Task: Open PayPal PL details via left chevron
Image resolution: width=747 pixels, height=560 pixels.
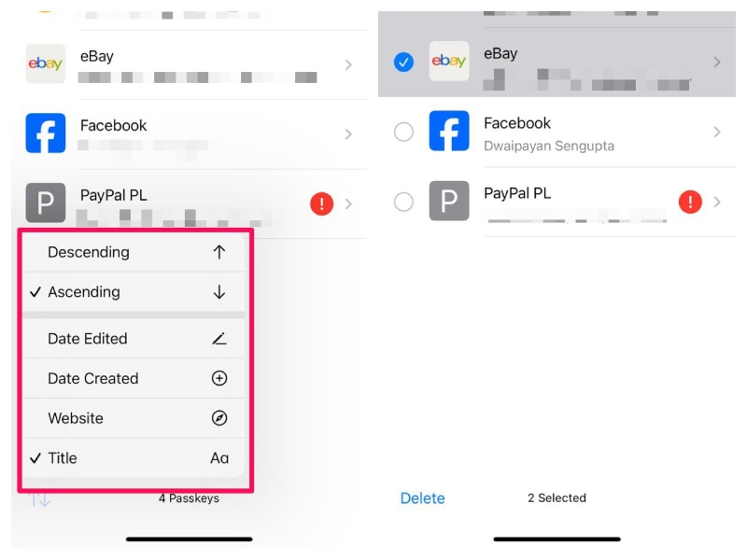Action: click(348, 203)
